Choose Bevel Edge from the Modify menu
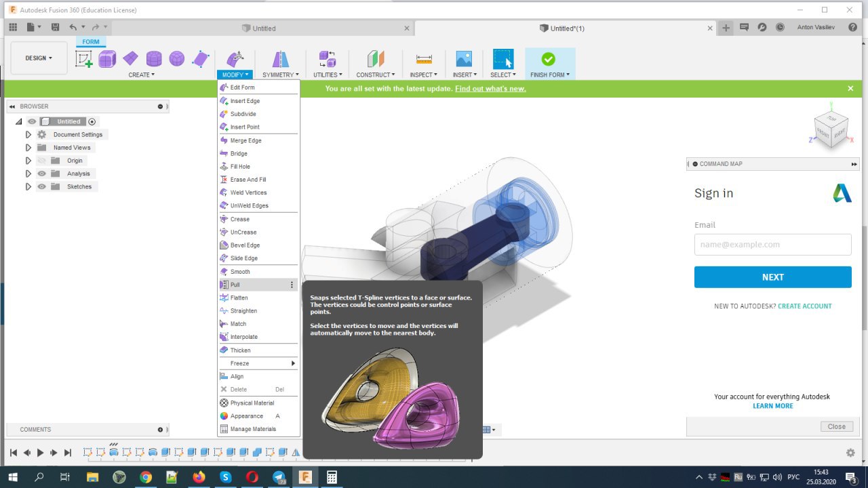 click(258, 245)
